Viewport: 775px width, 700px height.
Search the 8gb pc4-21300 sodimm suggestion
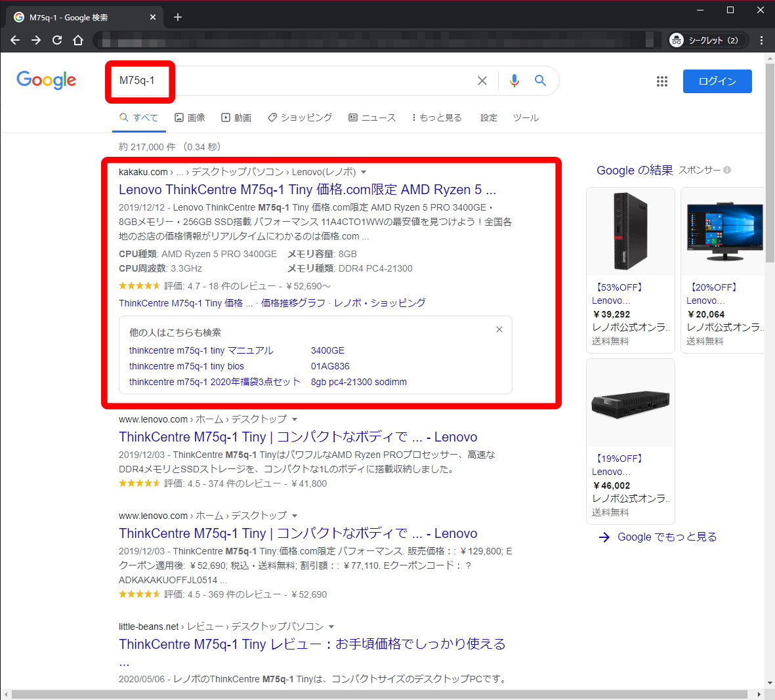pyautogui.click(x=359, y=382)
